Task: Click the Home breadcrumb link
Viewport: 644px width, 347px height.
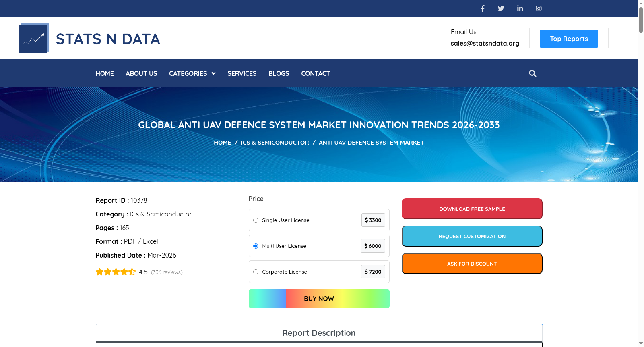Action: [x=223, y=143]
